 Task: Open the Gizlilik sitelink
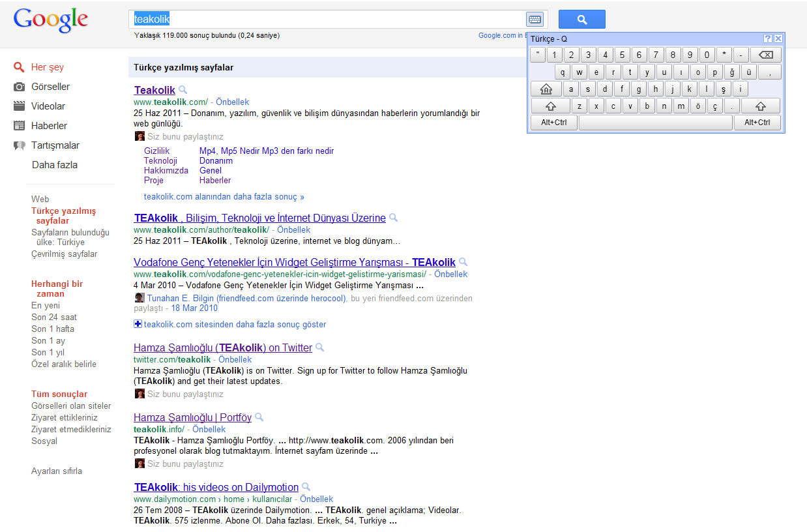(156, 151)
